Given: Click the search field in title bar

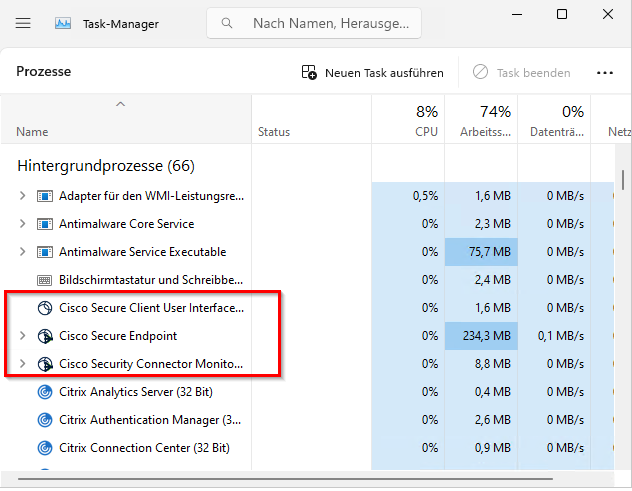Looking at the screenshot, I should coord(314,23).
